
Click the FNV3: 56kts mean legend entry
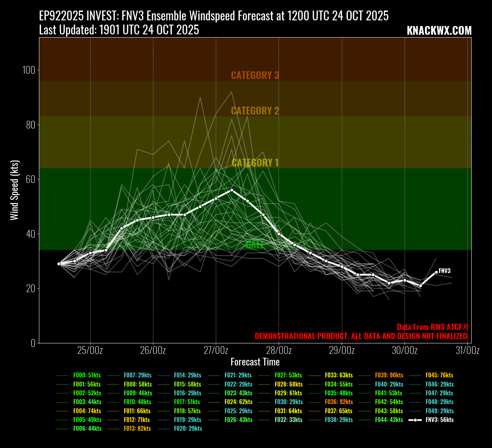click(439, 420)
